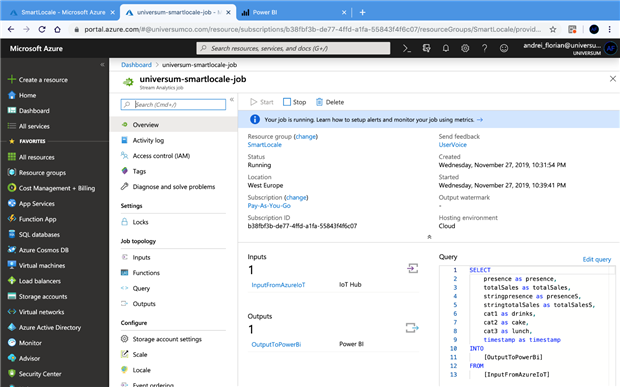Click the Delete job button
This screenshot has height=387, width=620.
(x=330, y=102)
